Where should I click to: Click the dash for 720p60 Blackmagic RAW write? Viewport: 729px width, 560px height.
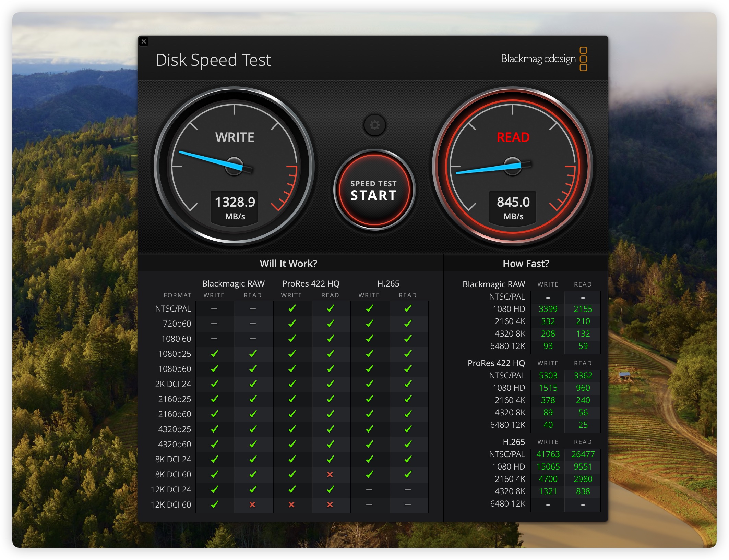[214, 324]
